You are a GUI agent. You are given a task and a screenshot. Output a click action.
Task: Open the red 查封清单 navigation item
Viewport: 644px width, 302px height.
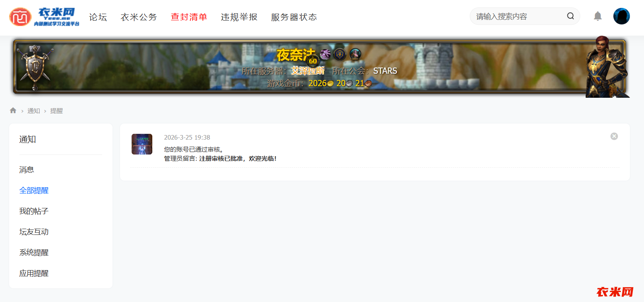coord(189,17)
